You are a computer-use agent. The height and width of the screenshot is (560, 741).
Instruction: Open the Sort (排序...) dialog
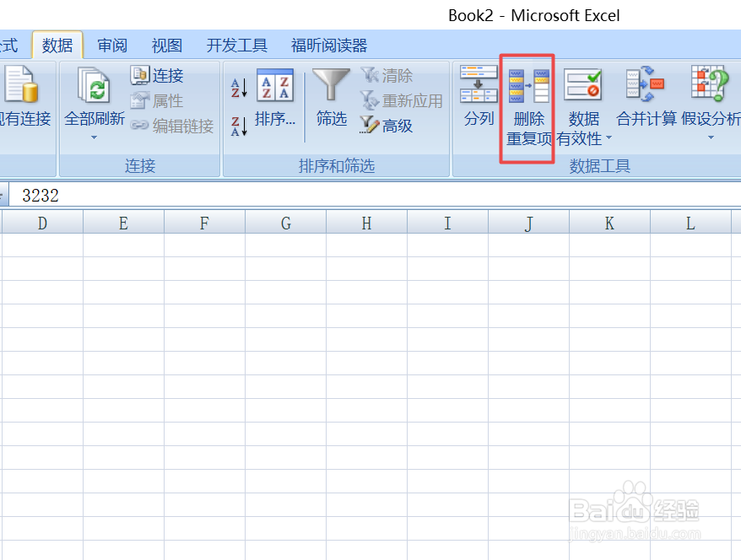point(275,98)
